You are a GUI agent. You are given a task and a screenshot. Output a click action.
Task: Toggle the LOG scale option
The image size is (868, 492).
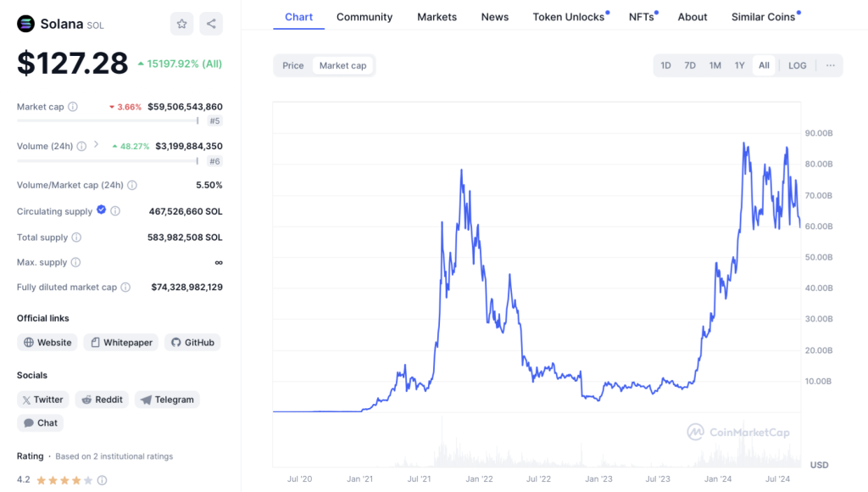797,65
